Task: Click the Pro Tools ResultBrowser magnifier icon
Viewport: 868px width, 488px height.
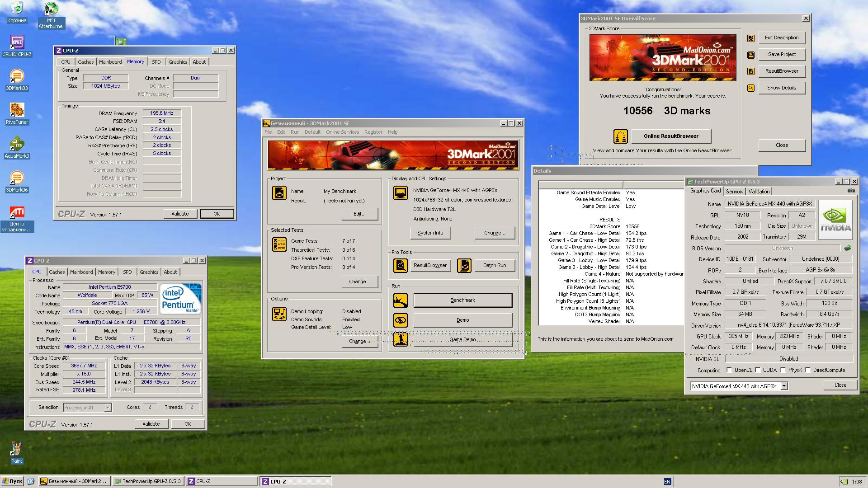Action: (x=400, y=266)
